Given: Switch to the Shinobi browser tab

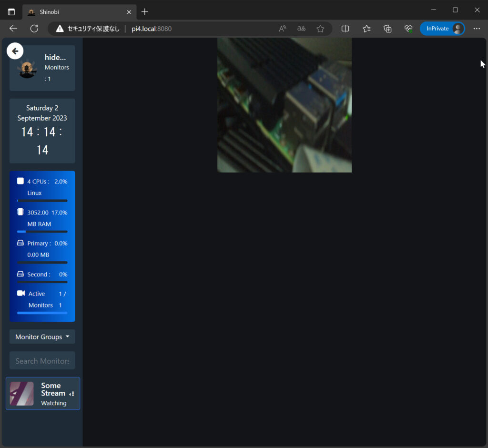Looking at the screenshot, I should click(x=76, y=11).
